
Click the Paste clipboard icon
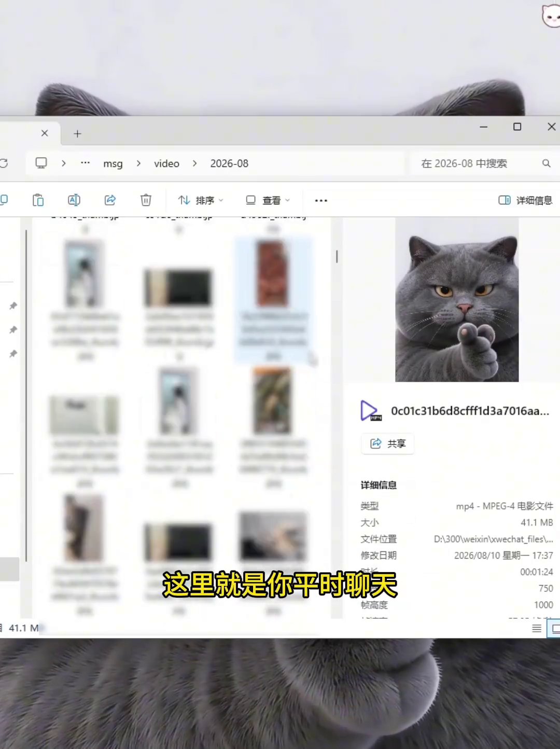pyautogui.click(x=38, y=200)
